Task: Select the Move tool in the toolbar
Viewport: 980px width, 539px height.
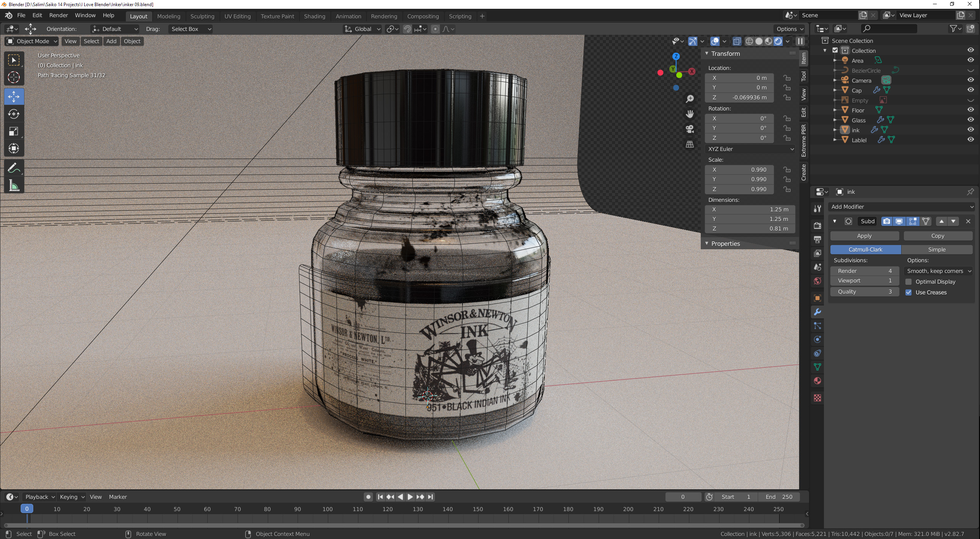Action: [x=14, y=96]
